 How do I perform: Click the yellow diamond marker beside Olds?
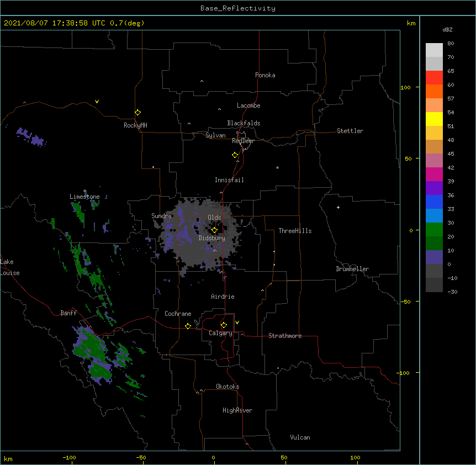(214, 230)
